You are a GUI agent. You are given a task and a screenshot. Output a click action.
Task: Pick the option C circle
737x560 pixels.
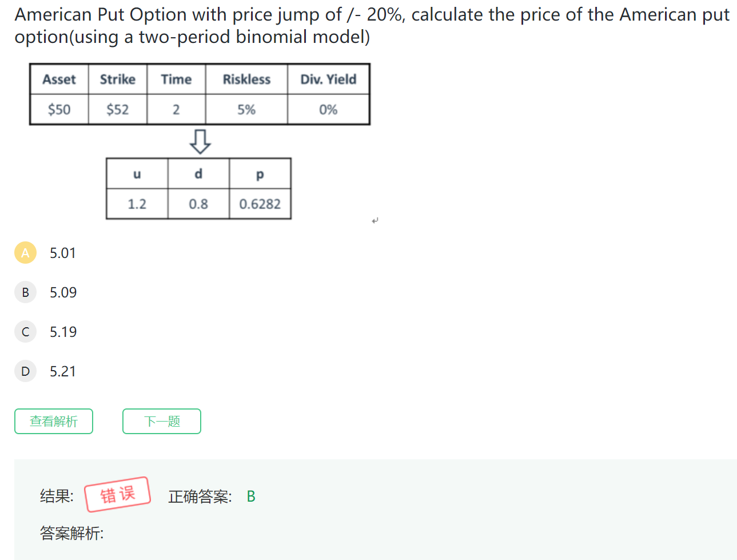click(25, 332)
